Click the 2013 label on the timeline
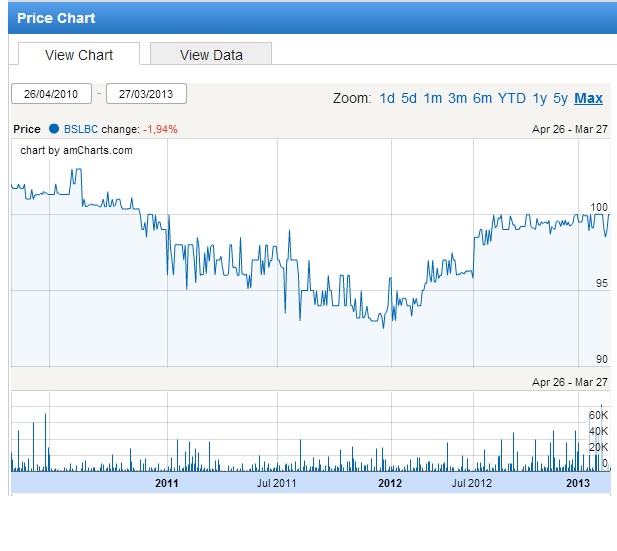This screenshot has width=617, height=551. tap(578, 483)
